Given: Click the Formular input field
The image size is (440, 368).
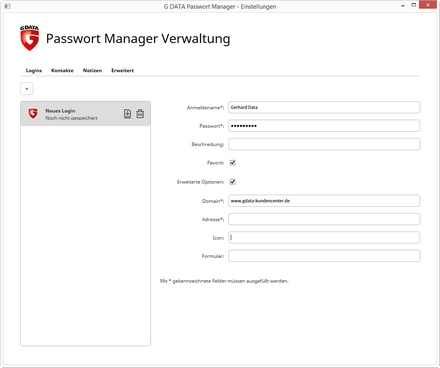Looking at the screenshot, I should (324, 256).
